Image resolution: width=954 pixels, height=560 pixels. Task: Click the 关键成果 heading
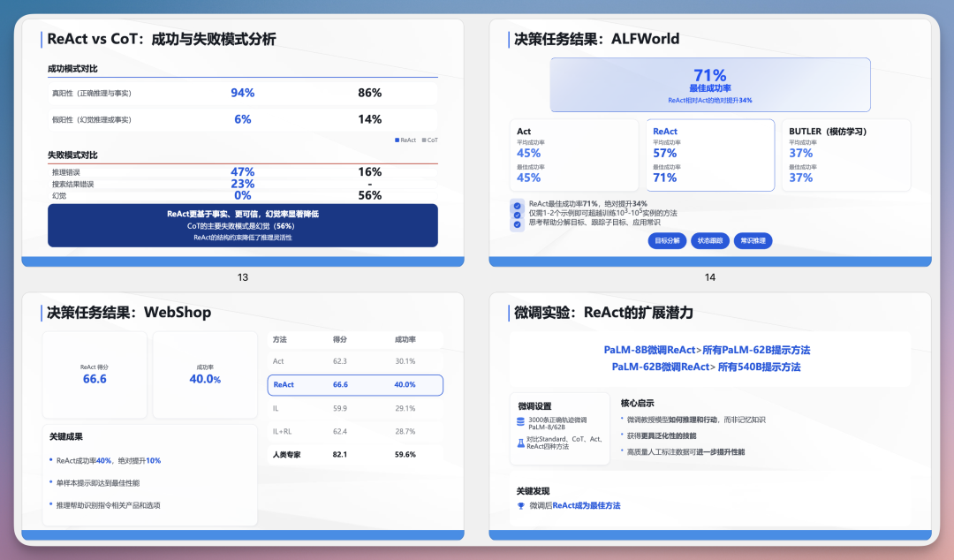(65, 437)
